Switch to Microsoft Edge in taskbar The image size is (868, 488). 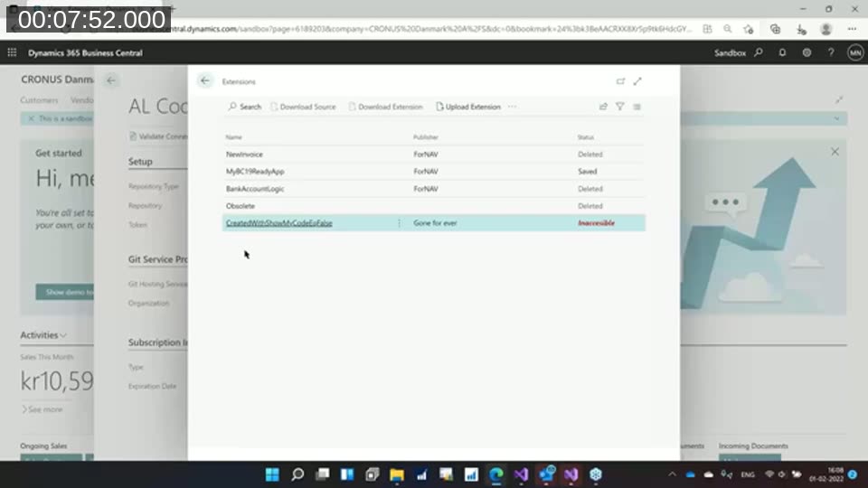click(496, 474)
